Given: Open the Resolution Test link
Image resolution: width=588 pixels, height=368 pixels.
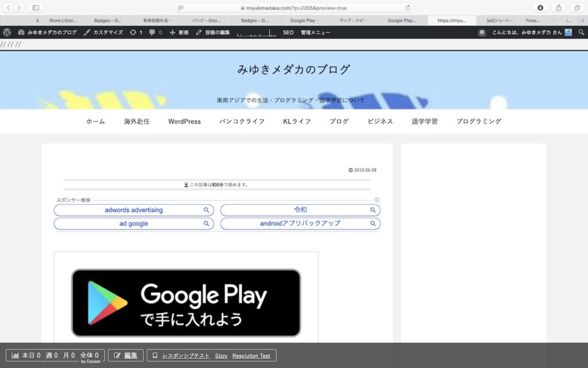Looking at the screenshot, I should [x=252, y=355].
